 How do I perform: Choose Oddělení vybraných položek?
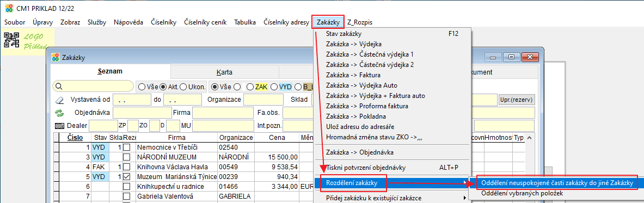point(556,193)
